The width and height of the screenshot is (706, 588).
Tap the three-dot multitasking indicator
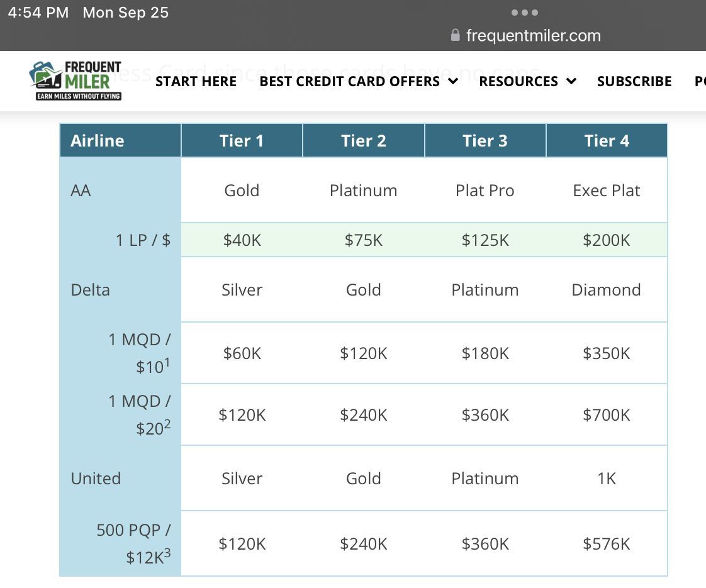click(525, 13)
